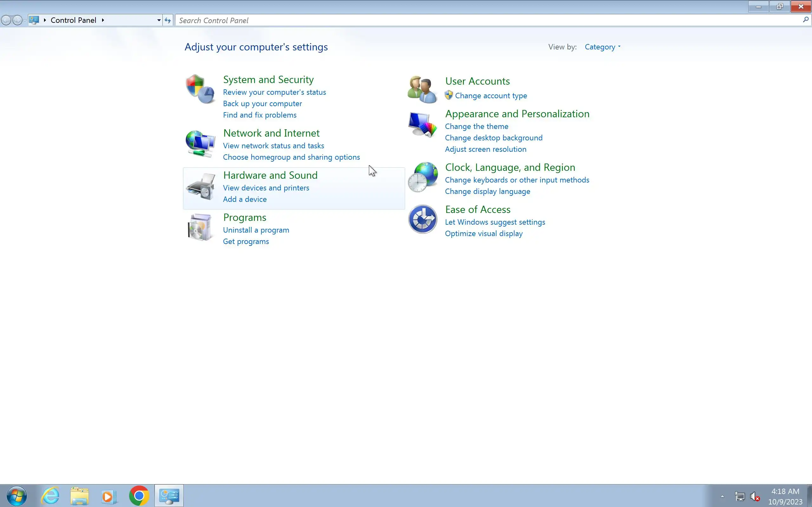Open the address bar history dropdown arrow

tap(159, 21)
